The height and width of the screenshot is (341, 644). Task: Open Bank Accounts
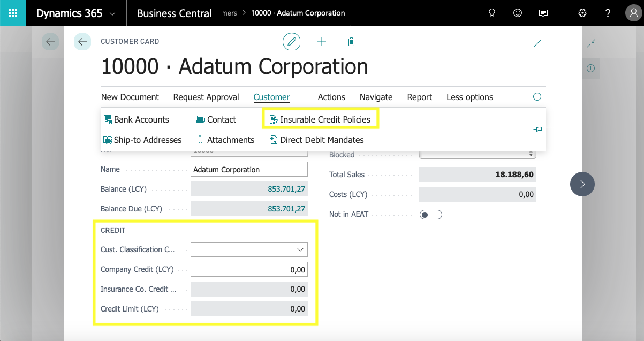click(x=136, y=119)
